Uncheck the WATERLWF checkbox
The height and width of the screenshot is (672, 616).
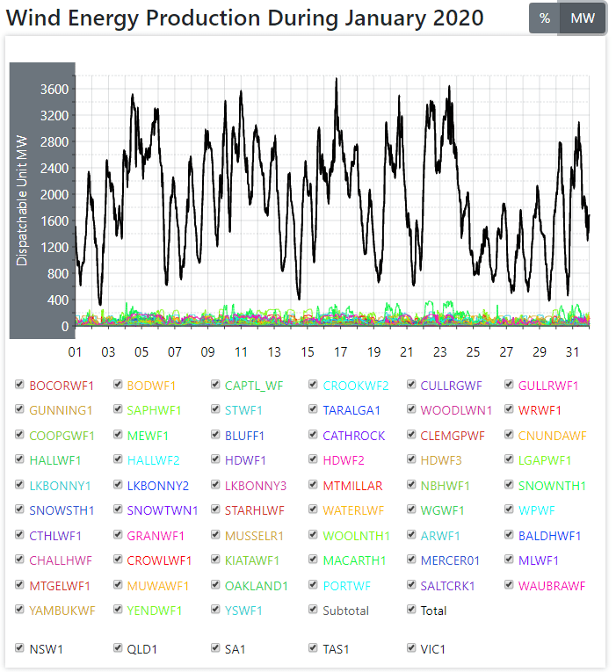pyautogui.click(x=314, y=510)
